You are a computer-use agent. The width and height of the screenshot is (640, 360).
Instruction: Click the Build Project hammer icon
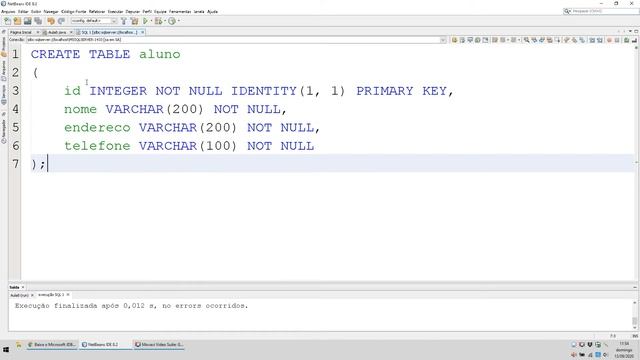tap(124, 21)
